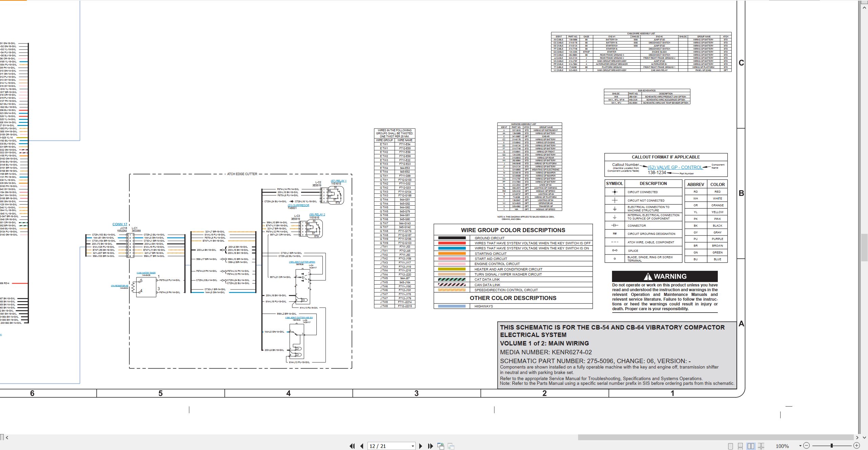The width and height of the screenshot is (868, 450).
Task: Click the horizontal scrollbar right arrow
Action: [857, 437]
